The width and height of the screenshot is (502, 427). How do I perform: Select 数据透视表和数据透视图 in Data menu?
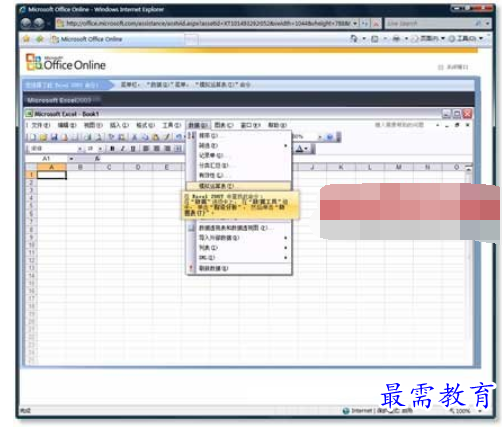239,228
